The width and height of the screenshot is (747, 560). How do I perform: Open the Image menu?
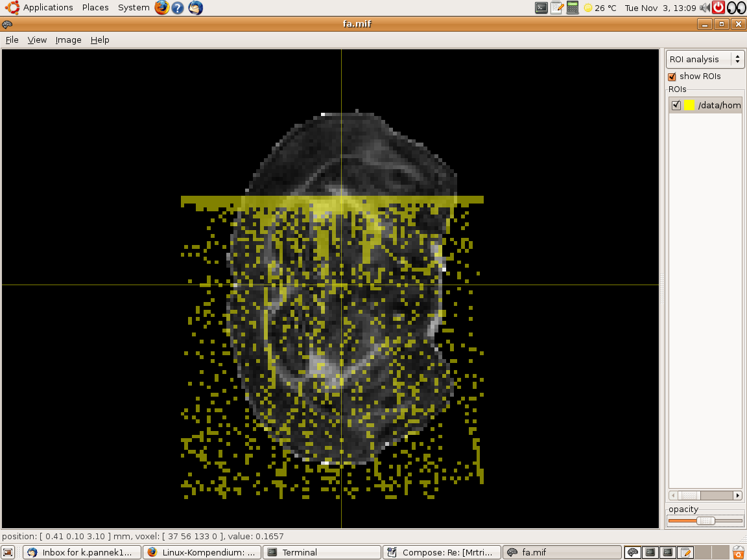click(68, 40)
